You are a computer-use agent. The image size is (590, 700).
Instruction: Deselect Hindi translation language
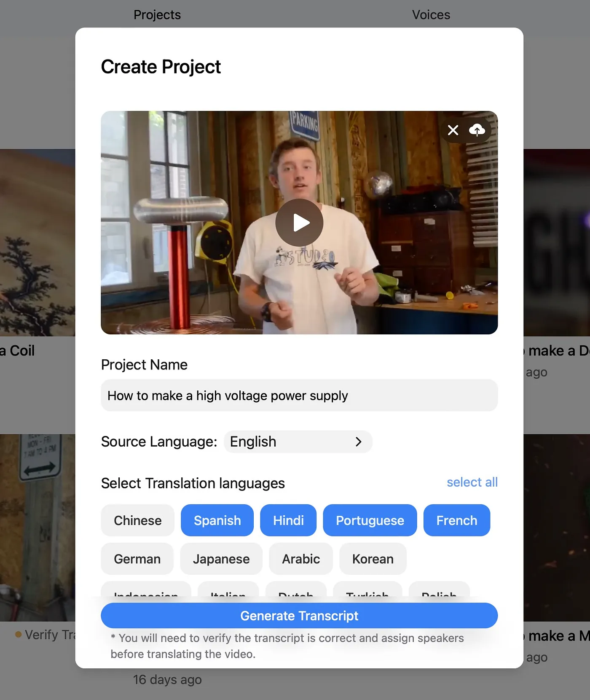(288, 520)
